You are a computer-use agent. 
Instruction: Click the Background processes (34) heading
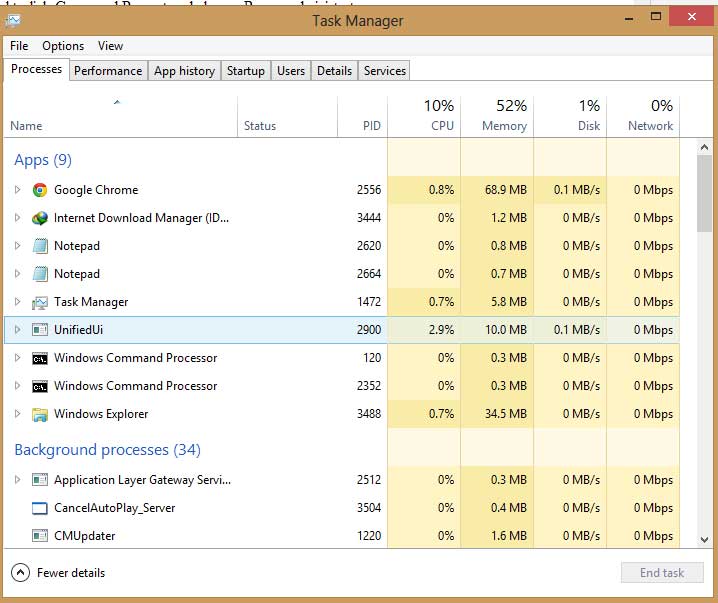tap(108, 450)
